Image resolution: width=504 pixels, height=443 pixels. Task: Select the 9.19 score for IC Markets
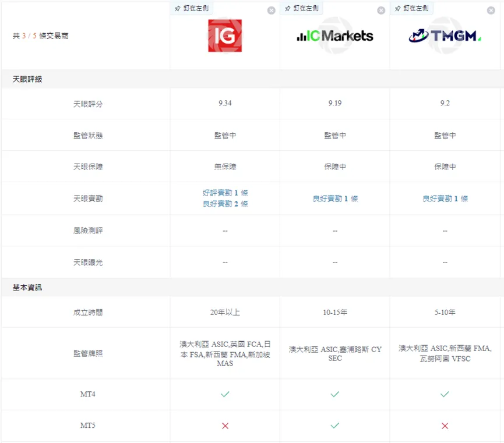point(335,103)
